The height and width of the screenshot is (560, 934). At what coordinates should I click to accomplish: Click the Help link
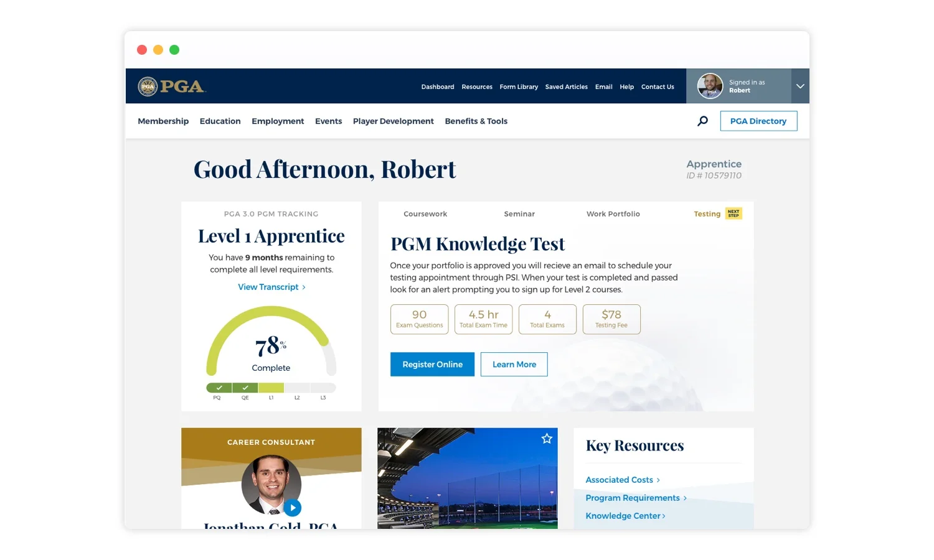[627, 87]
